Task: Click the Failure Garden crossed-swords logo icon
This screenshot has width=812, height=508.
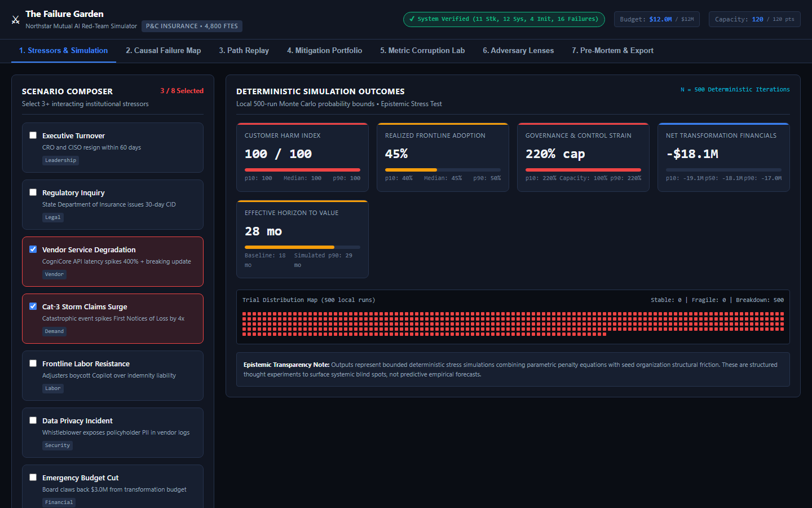Action: (x=16, y=20)
